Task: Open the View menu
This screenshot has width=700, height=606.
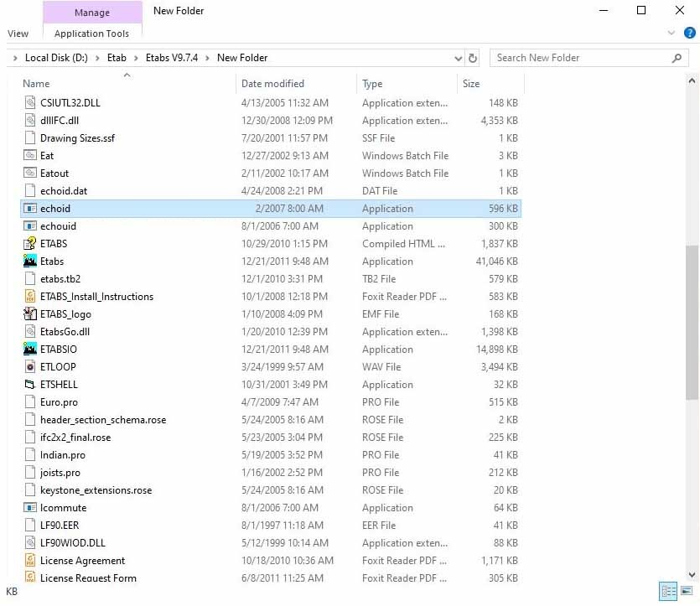Action: pos(18,34)
